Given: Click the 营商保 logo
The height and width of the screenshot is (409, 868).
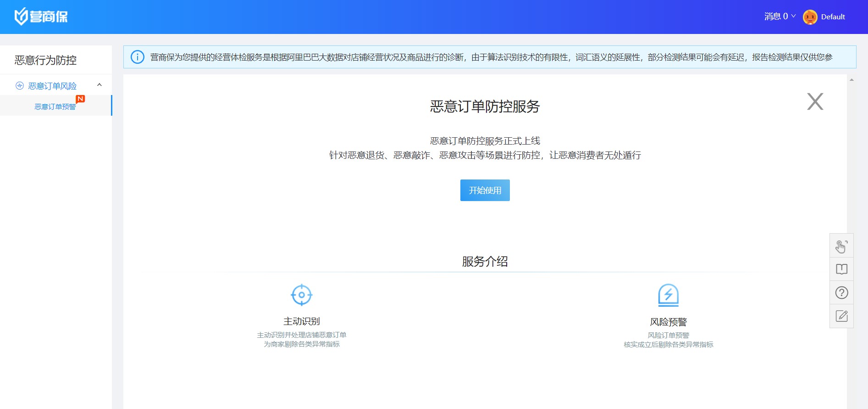Looking at the screenshot, I should click(41, 17).
